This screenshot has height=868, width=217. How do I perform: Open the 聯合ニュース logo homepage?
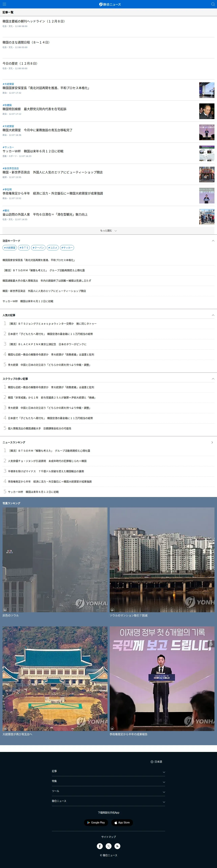pyautogui.click(x=110, y=4)
